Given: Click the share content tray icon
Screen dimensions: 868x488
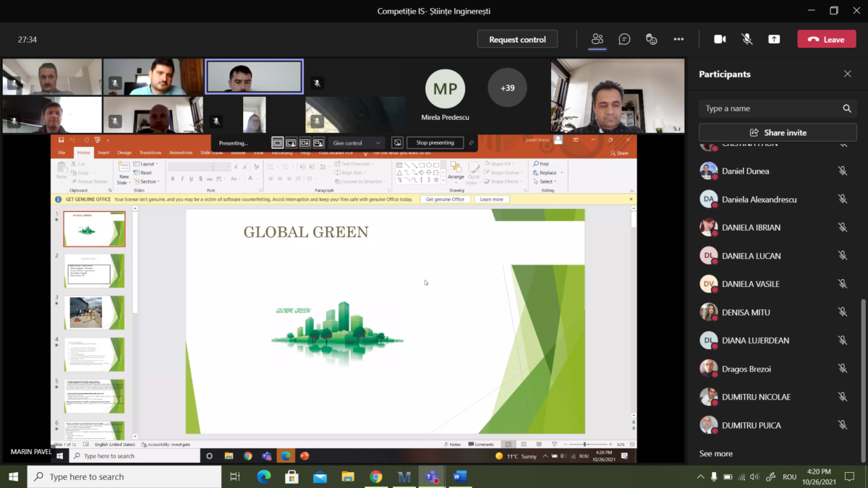Looking at the screenshot, I should click(774, 39).
